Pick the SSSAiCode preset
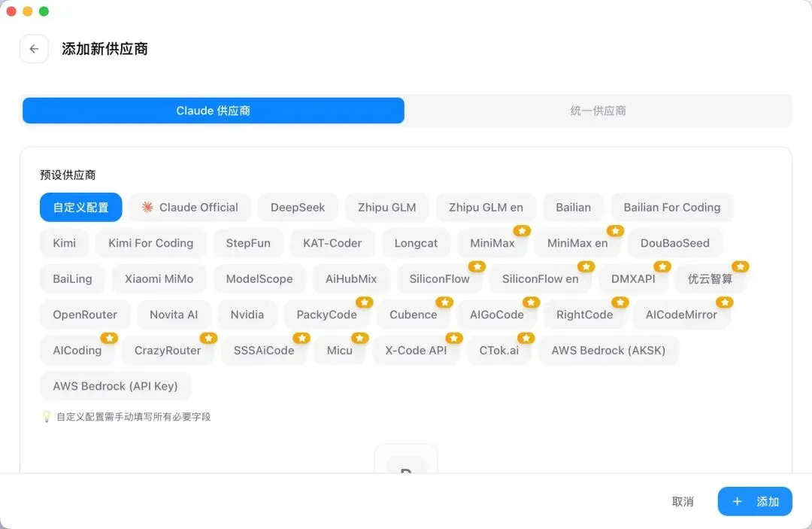The width and height of the screenshot is (812, 529). pos(264,350)
